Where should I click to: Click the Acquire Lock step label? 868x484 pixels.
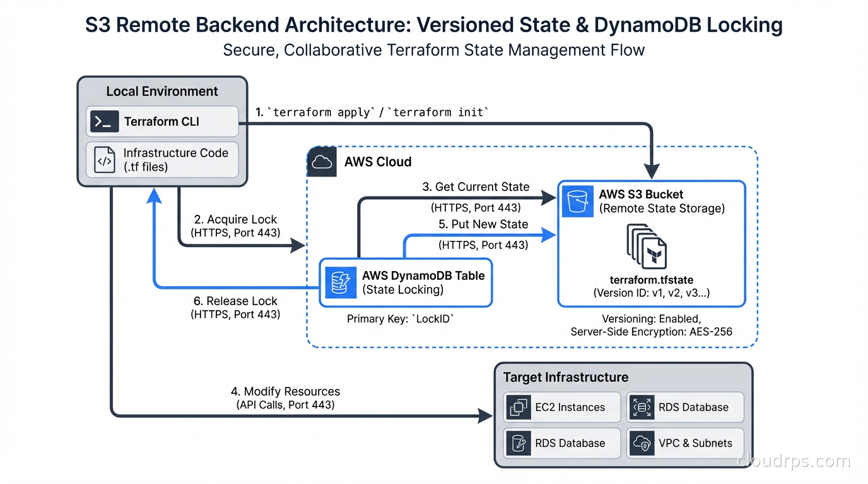235,219
